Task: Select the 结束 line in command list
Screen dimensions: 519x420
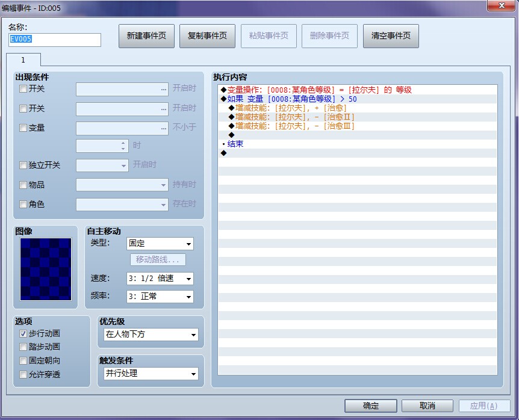Action: tap(358, 144)
